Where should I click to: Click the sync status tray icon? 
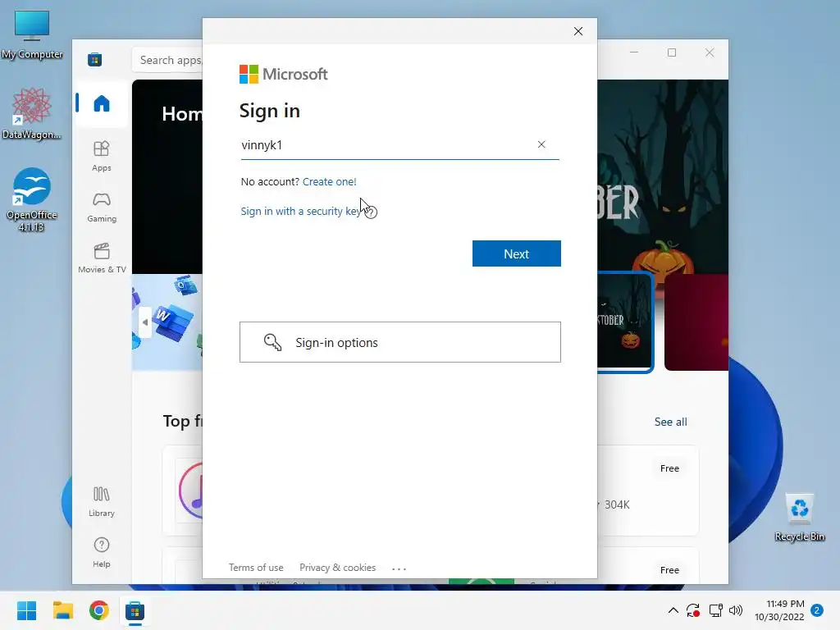[692, 610]
